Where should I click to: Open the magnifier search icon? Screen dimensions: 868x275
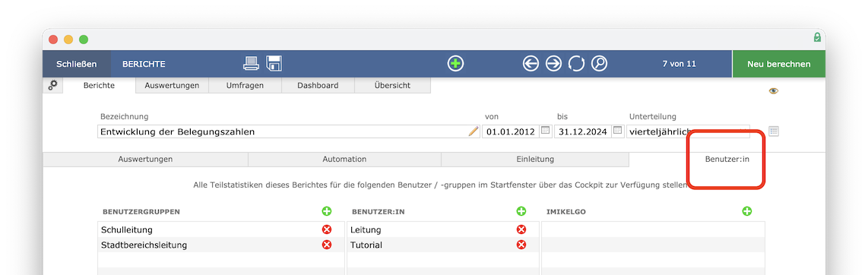coord(599,64)
